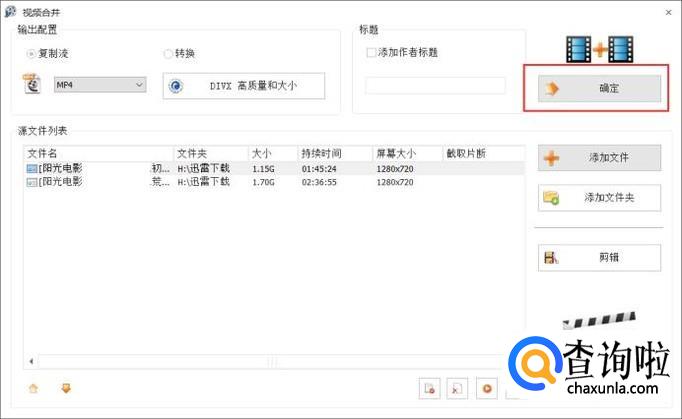682x419 pixels.
Task: Click the MP4 file format icon
Action: [32, 84]
